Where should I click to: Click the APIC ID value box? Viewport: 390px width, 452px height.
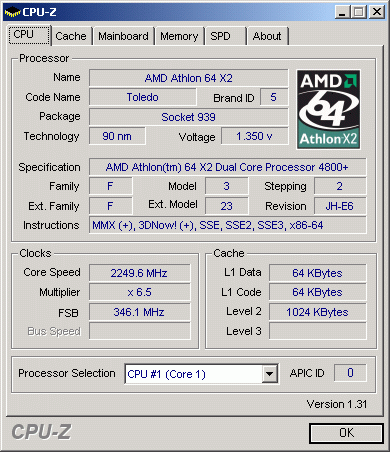click(x=350, y=373)
